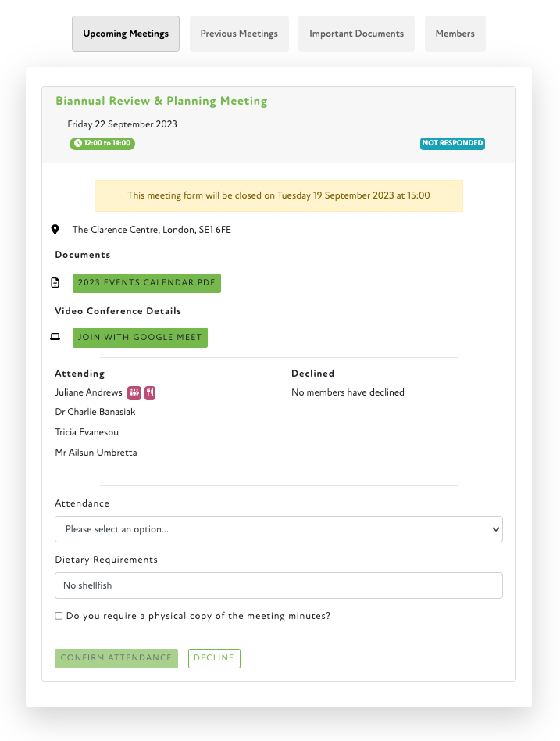The height and width of the screenshot is (741, 560).
Task: Click the group icon beside Juliane Andrews
Action: click(134, 393)
